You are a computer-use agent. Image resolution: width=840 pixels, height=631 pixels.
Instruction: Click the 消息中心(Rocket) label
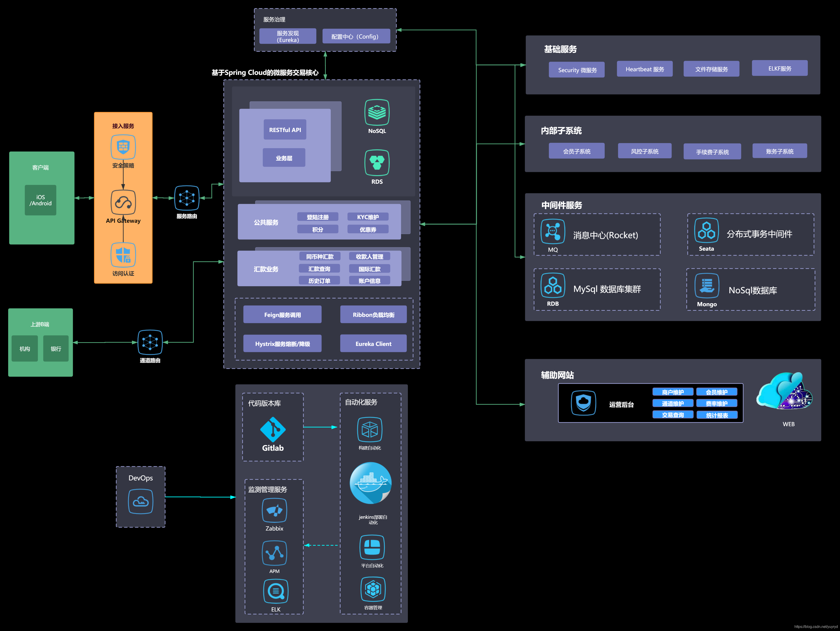[606, 235]
